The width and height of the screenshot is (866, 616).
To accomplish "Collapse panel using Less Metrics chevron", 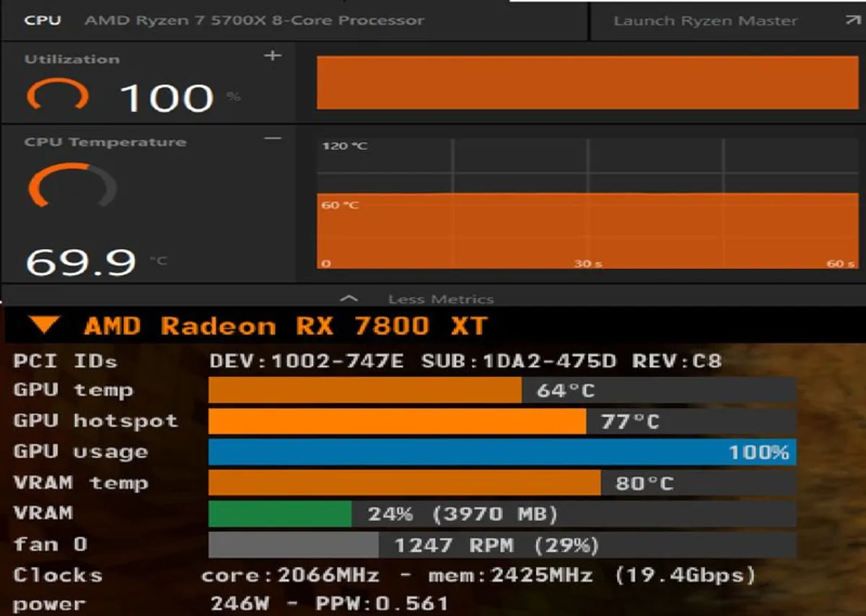I will pyautogui.click(x=349, y=298).
